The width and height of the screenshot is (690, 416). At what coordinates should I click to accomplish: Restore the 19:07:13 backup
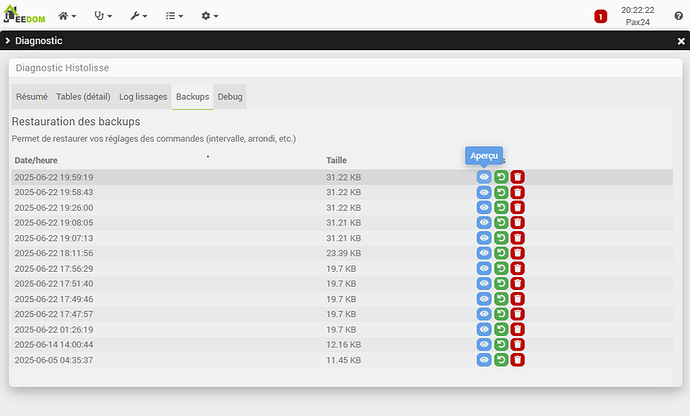(x=501, y=238)
